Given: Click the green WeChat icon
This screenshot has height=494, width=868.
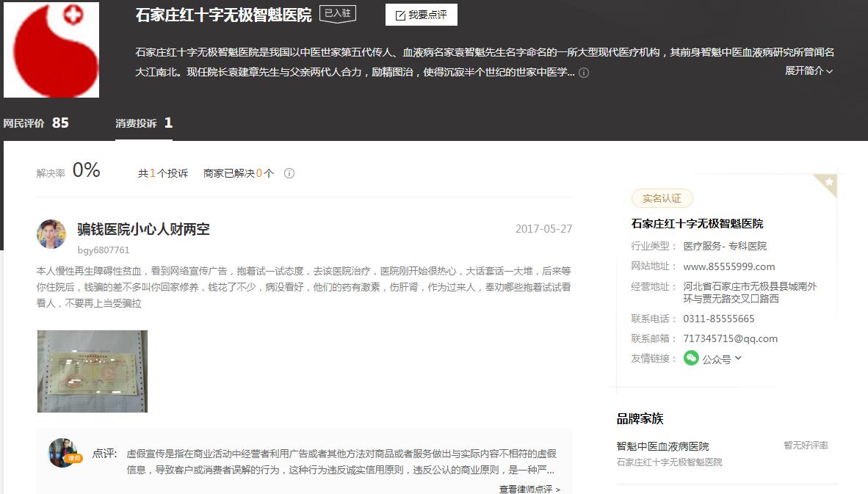Looking at the screenshot, I should click(690, 358).
